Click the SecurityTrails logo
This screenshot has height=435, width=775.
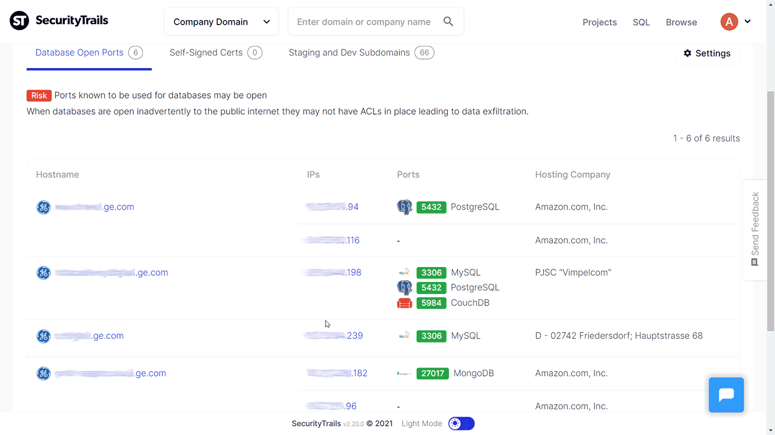59,21
